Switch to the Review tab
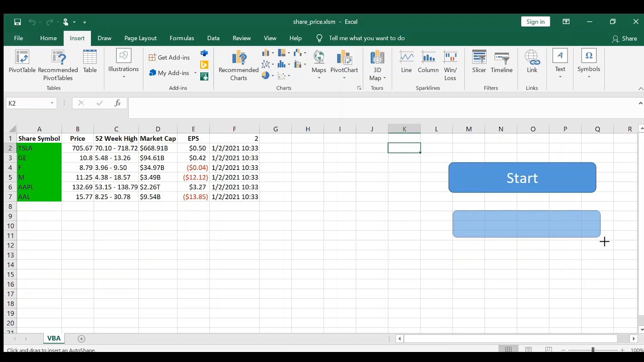The width and height of the screenshot is (644, 362). pos(242,38)
